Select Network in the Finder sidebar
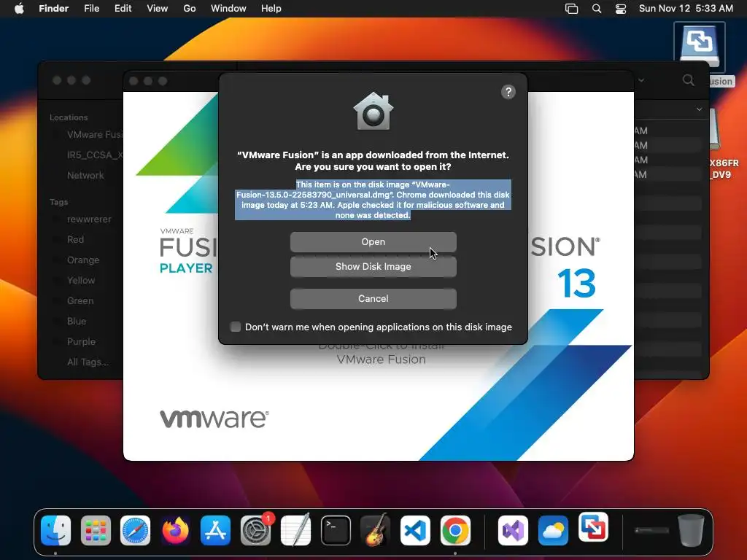Screen dimensions: 747x560 [x=85, y=175]
